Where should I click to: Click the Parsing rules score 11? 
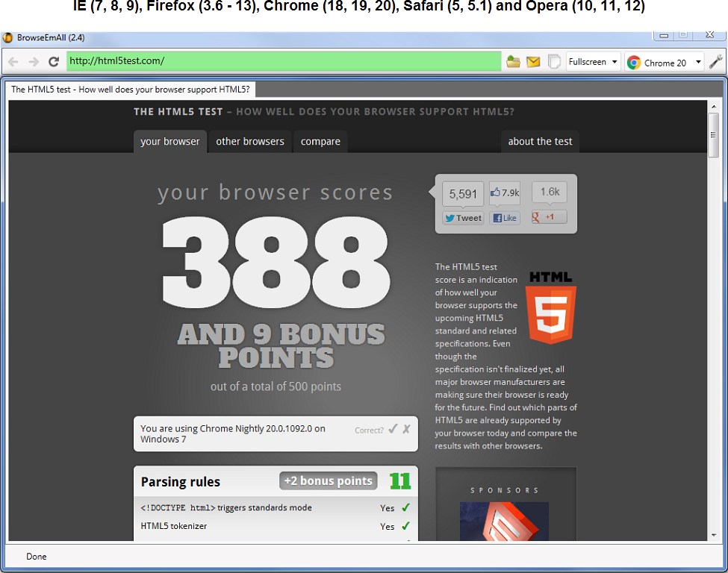click(399, 481)
